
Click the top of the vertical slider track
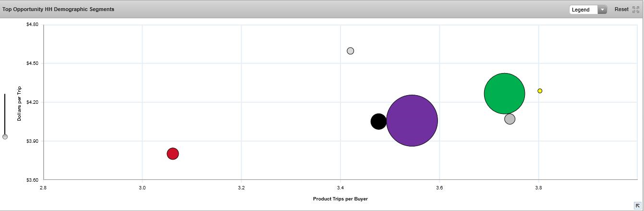pyautogui.click(x=5, y=96)
